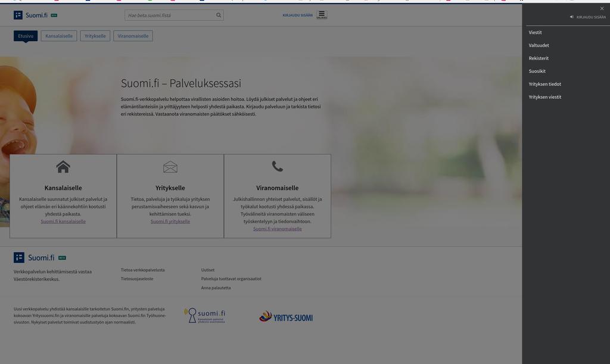The height and width of the screenshot is (364, 610).
Task: Open Palveluja tuottavat organisaatiot link
Action: coord(231,279)
